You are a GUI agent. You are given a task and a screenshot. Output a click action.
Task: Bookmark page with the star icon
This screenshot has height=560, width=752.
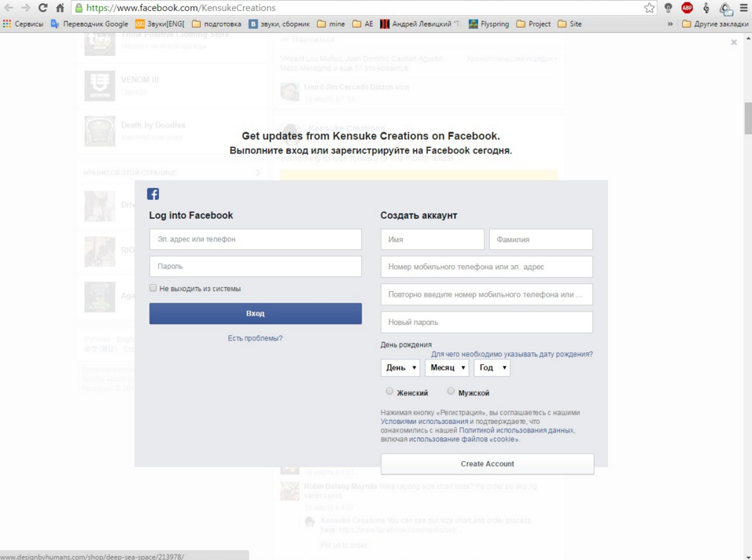click(x=649, y=8)
